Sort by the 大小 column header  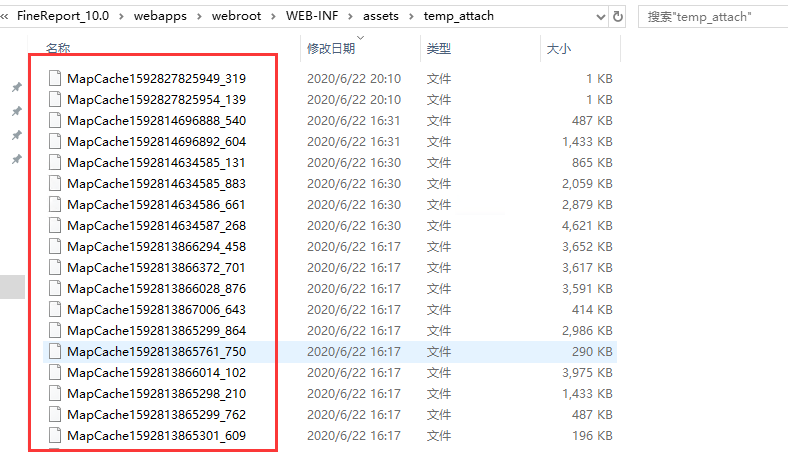pyautogui.click(x=559, y=48)
